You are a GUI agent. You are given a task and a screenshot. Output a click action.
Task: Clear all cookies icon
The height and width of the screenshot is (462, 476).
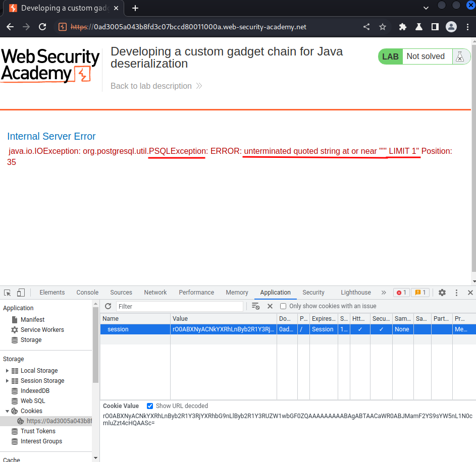[x=255, y=306]
